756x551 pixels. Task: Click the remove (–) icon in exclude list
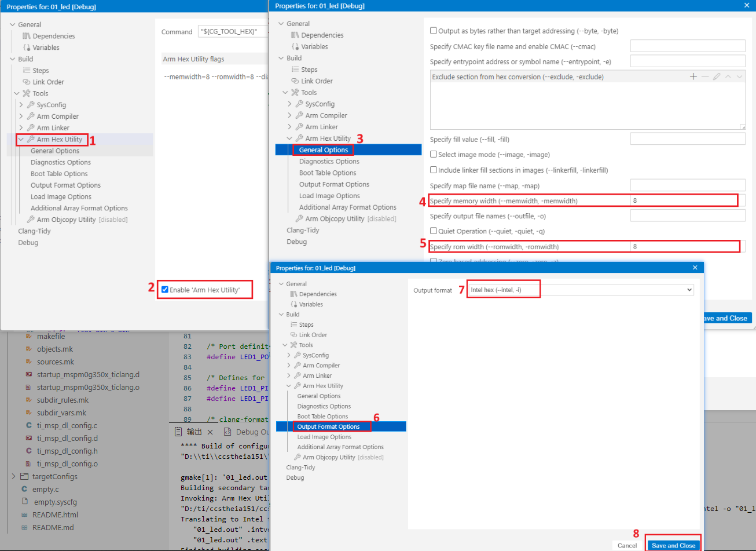pos(704,76)
